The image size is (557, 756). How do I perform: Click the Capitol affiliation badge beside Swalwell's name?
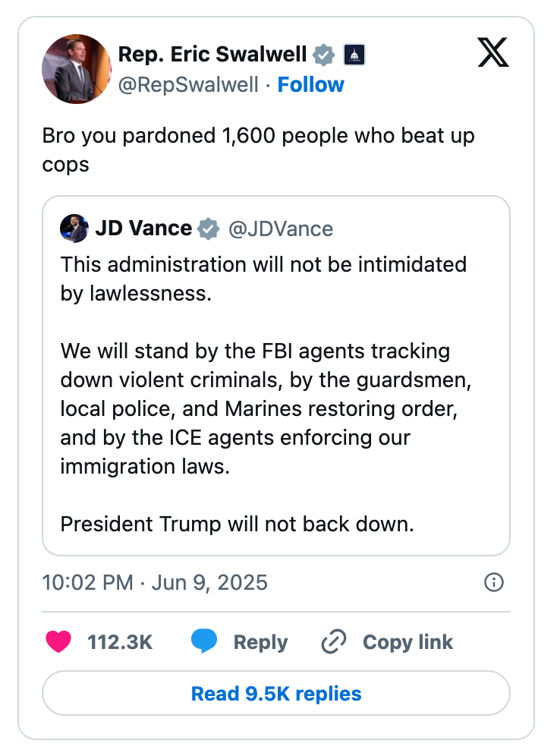pyautogui.click(x=353, y=54)
